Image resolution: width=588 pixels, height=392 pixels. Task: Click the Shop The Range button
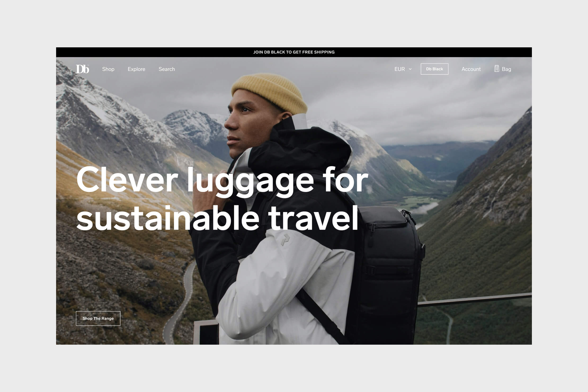(x=98, y=318)
